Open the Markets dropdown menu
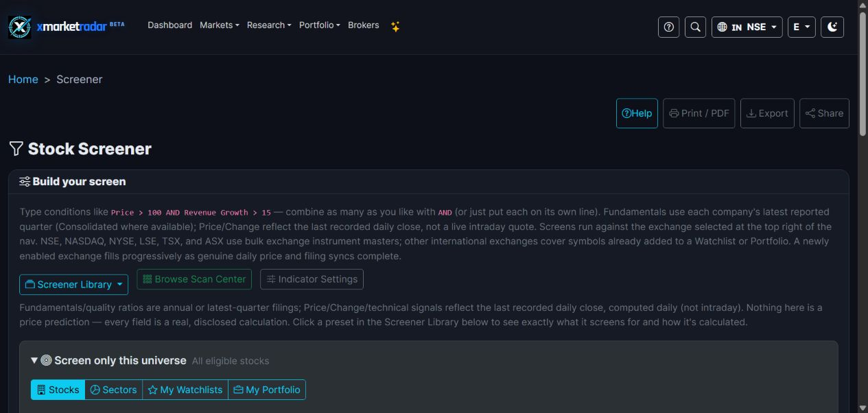Image resolution: width=868 pixels, height=413 pixels. pos(220,25)
